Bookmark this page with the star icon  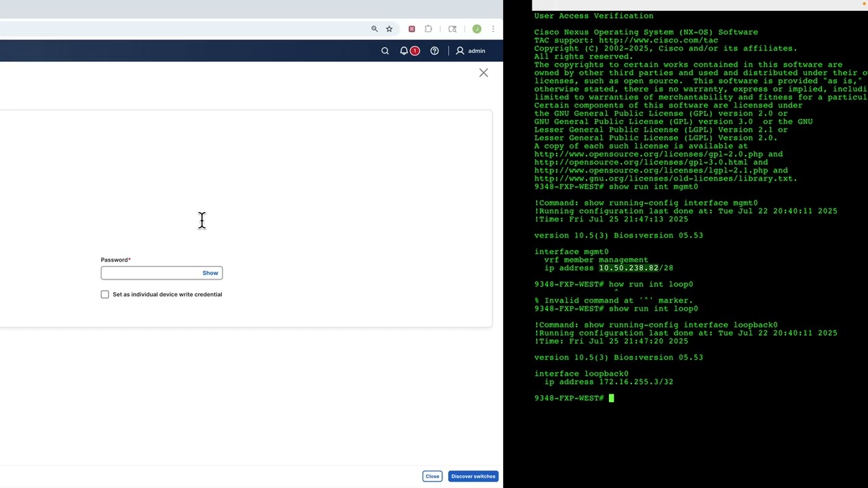[389, 29]
